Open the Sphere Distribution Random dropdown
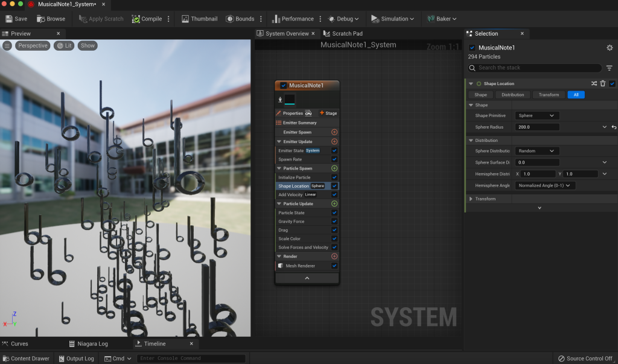Screen dimensions: 618x364 (x=537, y=151)
